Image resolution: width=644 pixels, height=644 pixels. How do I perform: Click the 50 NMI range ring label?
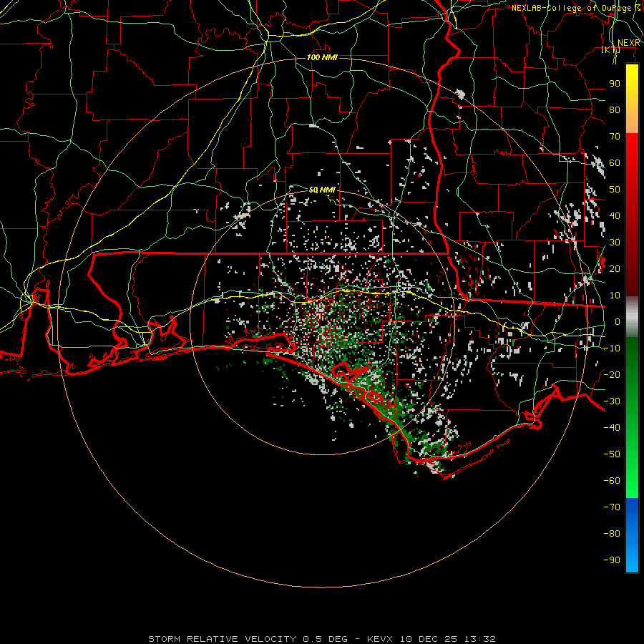point(323,190)
